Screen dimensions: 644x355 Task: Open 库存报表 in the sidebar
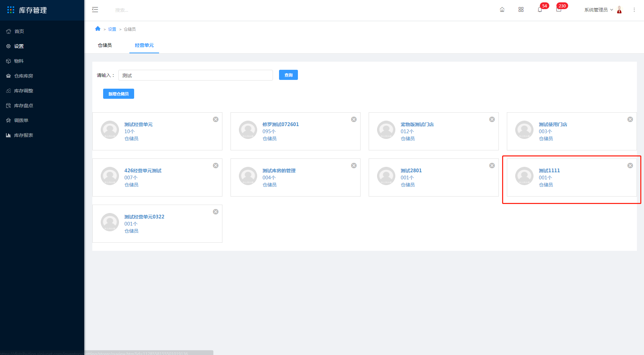[x=42, y=135]
